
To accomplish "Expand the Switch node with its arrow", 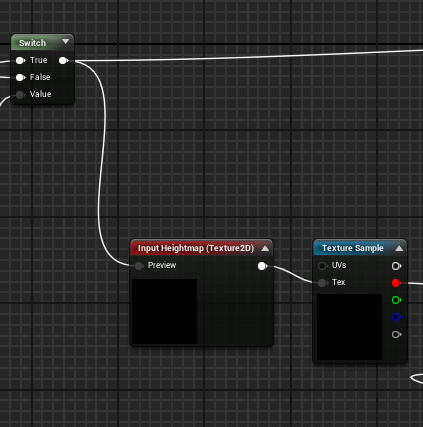I will 66,42.
